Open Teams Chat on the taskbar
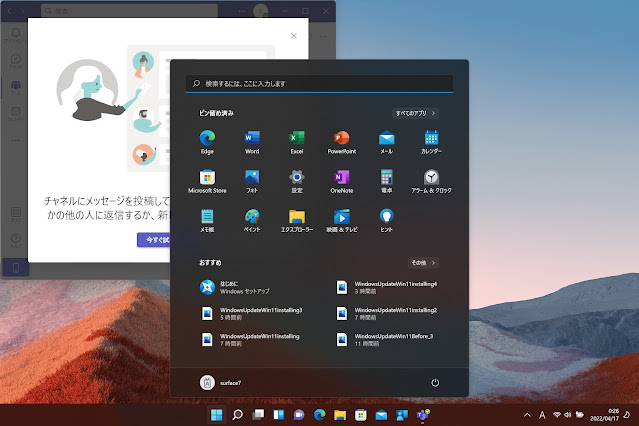 299,415
